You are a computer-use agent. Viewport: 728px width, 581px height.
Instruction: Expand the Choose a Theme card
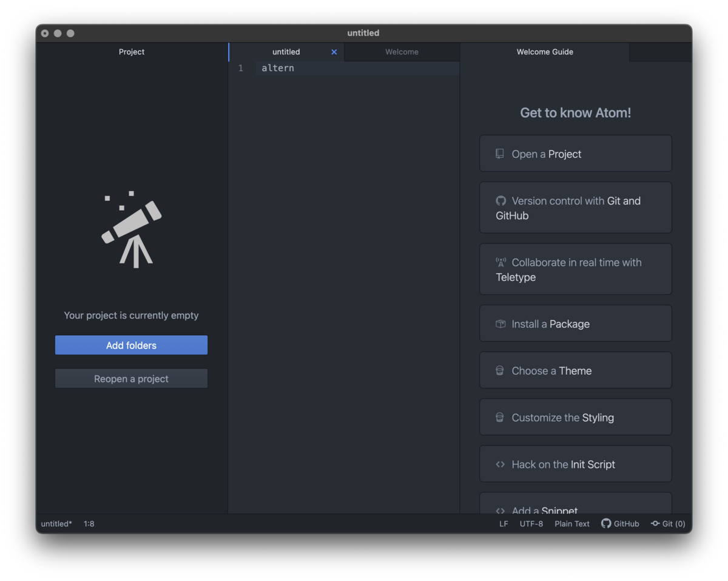pyautogui.click(x=576, y=370)
